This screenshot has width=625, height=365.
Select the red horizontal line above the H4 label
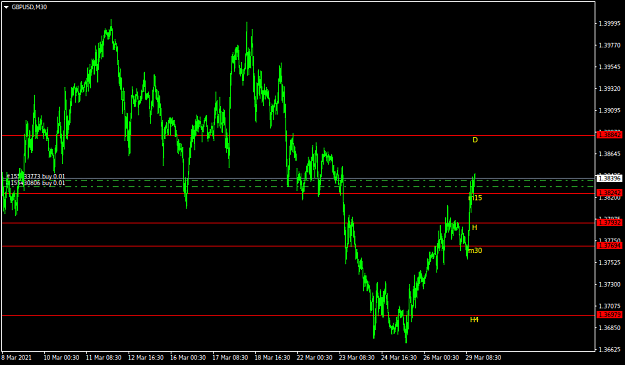298,316
